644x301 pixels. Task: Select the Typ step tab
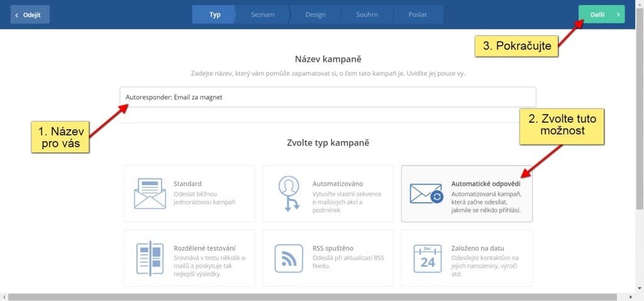click(x=214, y=14)
